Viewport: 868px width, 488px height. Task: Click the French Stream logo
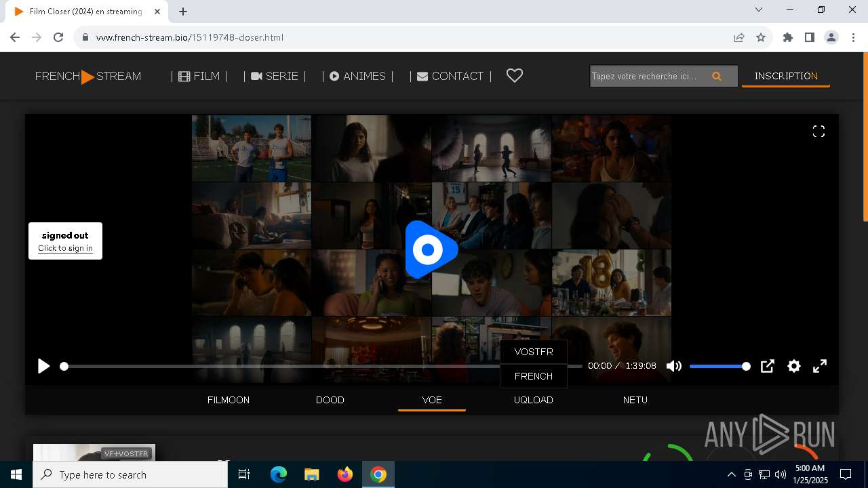[88, 77]
